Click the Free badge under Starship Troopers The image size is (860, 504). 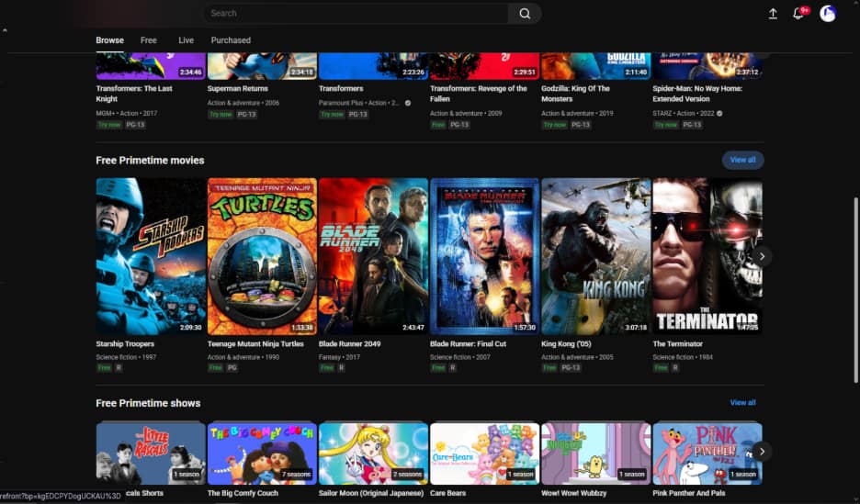tap(104, 367)
